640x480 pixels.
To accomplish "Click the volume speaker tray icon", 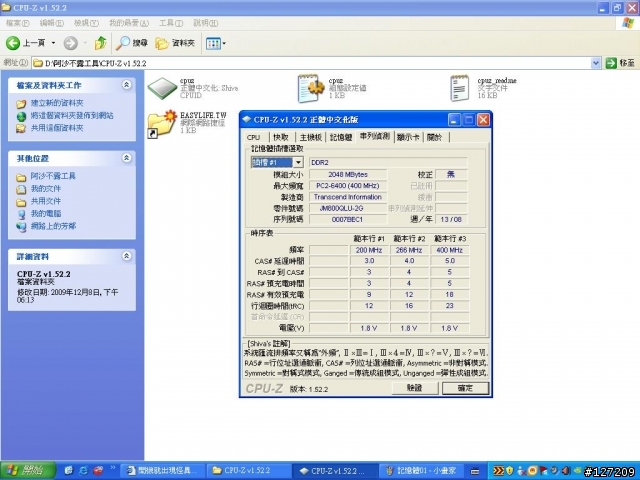I will point(566,471).
